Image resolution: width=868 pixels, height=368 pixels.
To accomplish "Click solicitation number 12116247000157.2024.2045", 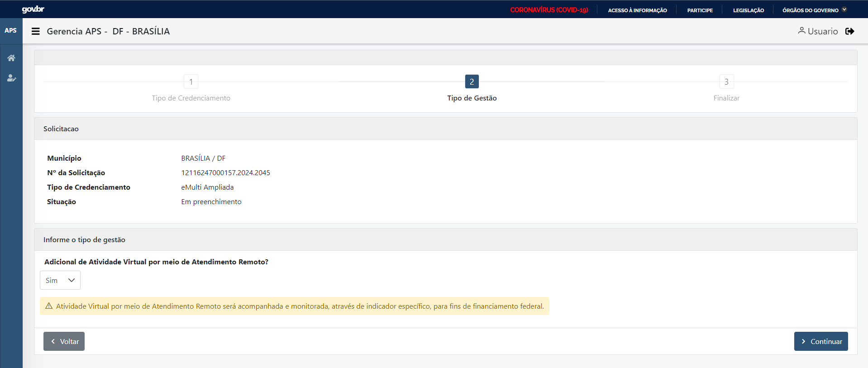I will coord(225,172).
